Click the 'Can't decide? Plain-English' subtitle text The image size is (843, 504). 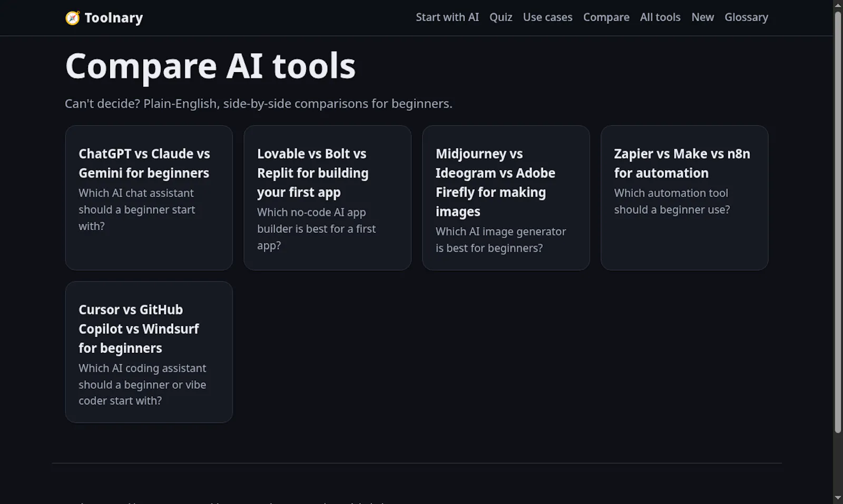(258, 104)
